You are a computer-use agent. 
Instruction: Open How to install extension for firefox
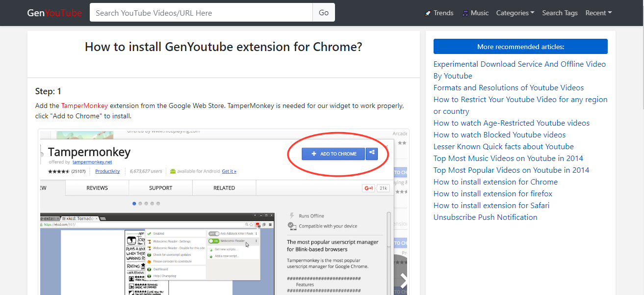(493, 194)
